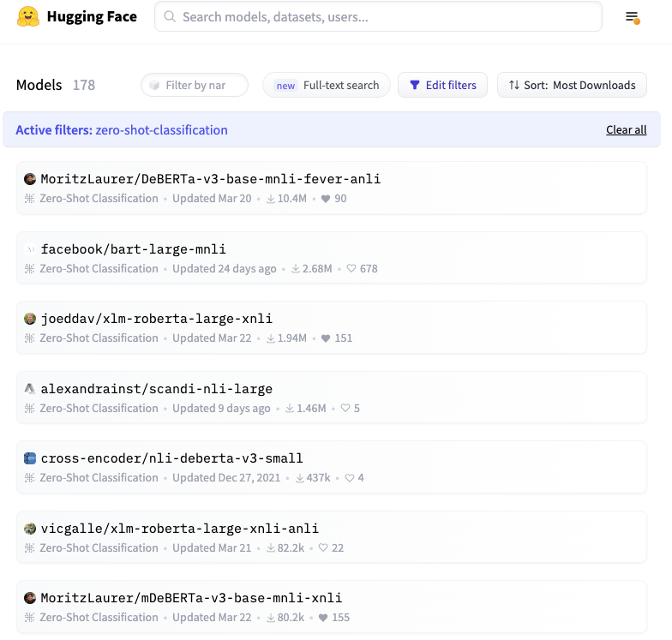Click Updated 9 days ago text
The width and height of the screenshot is (672, 640).
point(221,408)
